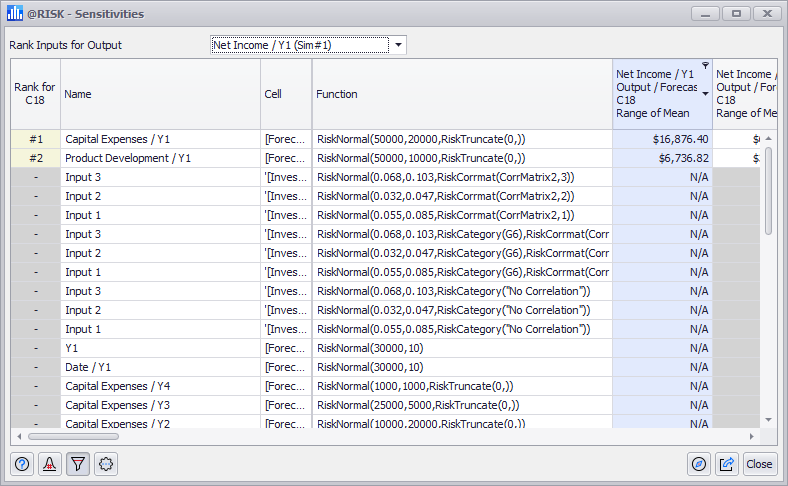This screenshot has height=486, width=788.
Task: Click the @RISK app icon in title bar
Action: 15,14
